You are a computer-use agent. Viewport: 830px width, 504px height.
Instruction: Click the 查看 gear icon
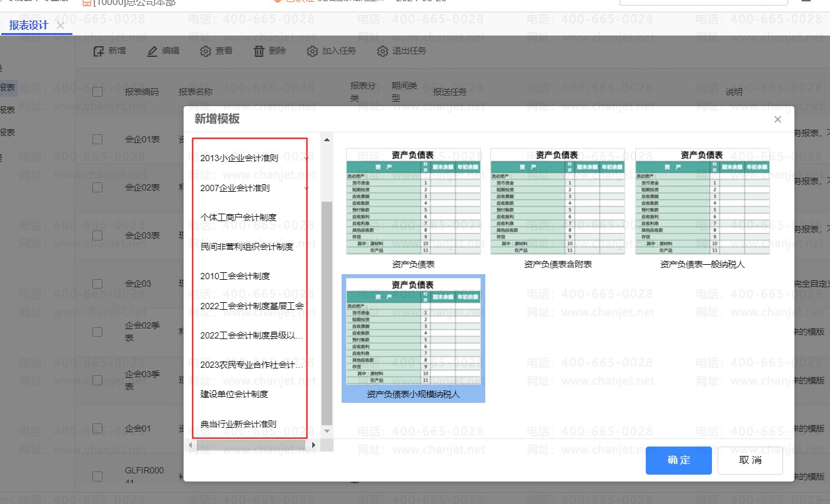[x=205, y=51]
